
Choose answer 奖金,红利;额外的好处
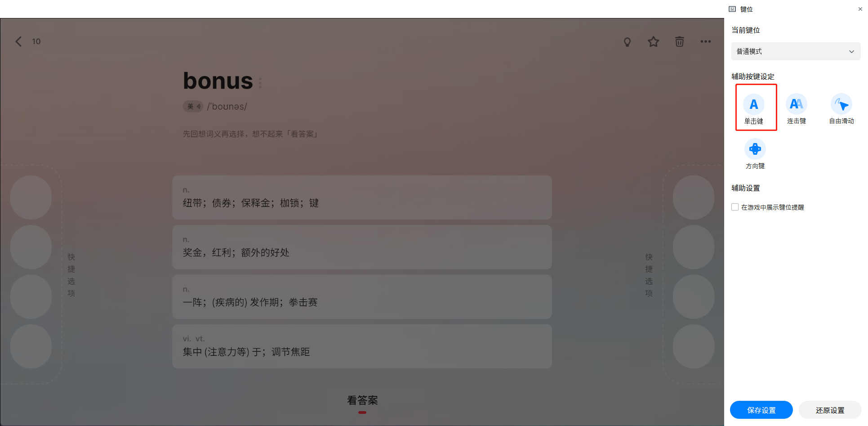click(x=362, y=247)
